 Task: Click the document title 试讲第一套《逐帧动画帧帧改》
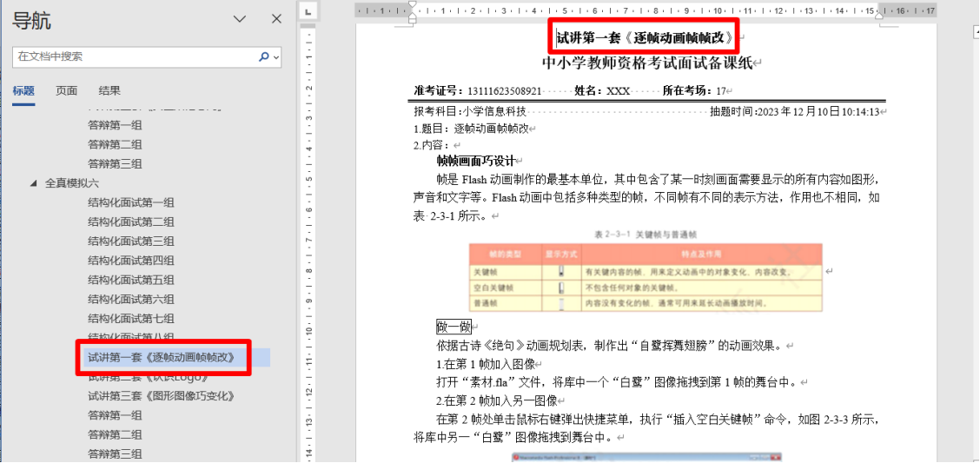coord(646,38)
